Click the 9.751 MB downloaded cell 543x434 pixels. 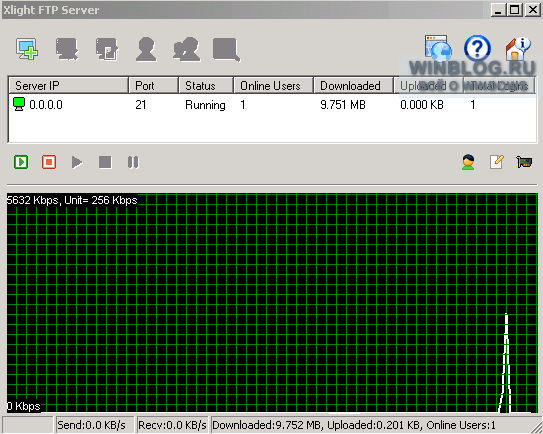pyautogui.click(x=343, y=105)
